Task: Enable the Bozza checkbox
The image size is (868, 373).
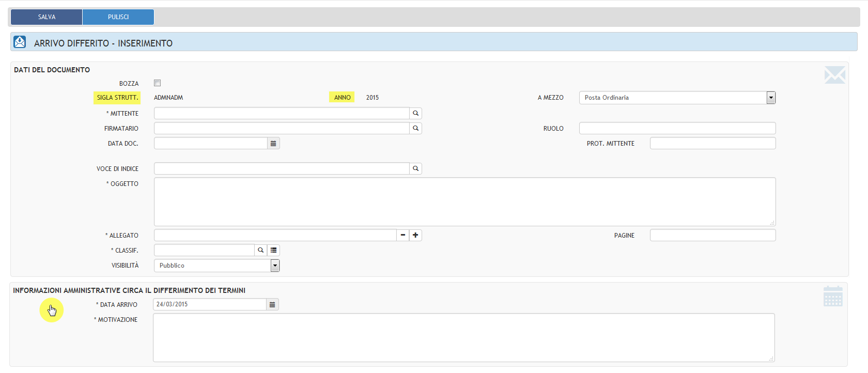Action: 158,83
